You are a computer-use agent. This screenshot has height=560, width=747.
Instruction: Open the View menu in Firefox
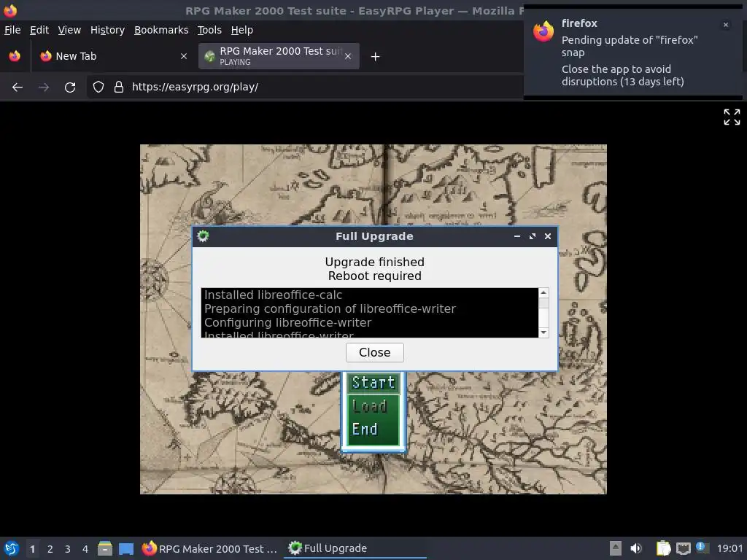point(69,30)
